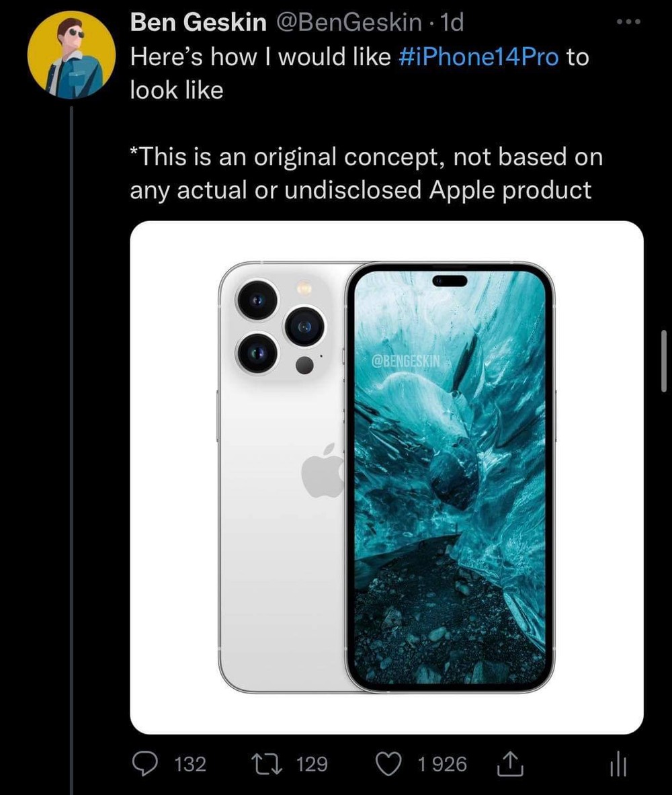Retweet the post using the arrows icon
Image resolution: width=672 pixels, height=795 pixels.
pos(267,763)
